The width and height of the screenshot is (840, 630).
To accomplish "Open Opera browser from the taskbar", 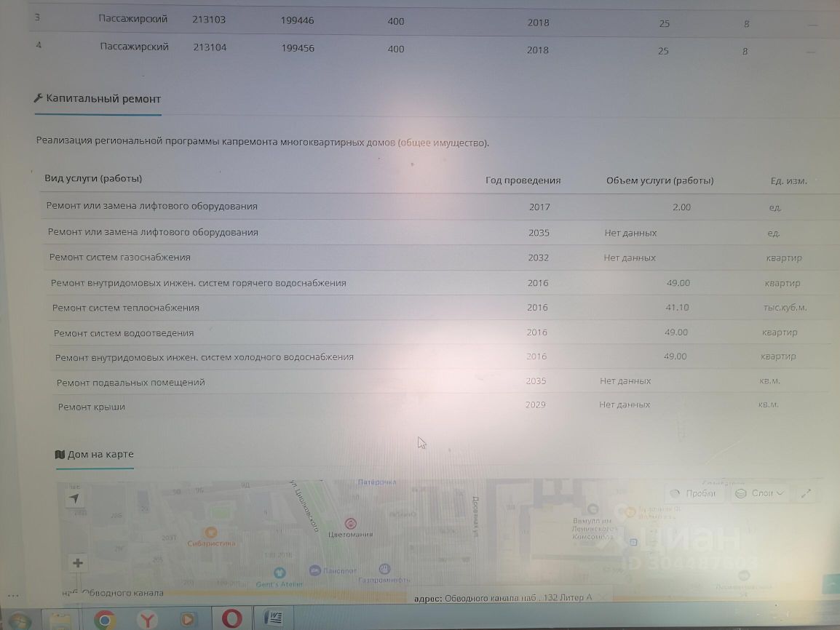I will coord(232,619).
